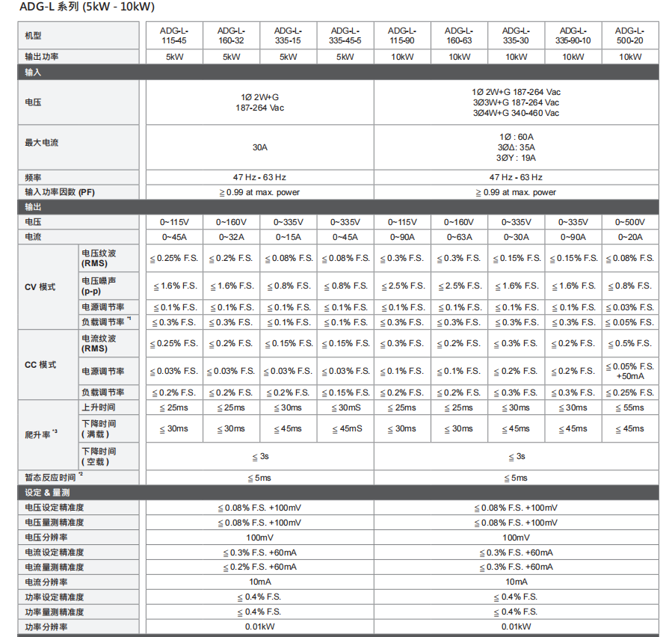Select the 设定 & 量测 section header
The image size is (672, 637).
[x=338, y=493]
